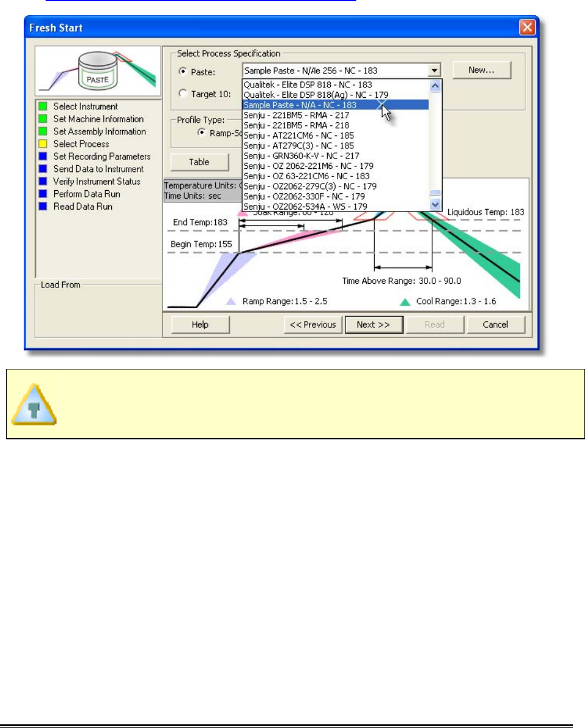The height and width of the screenshot is (728, 585).
Task: Click the Begin Temp:155 label
Action: (x=201, y=244)
